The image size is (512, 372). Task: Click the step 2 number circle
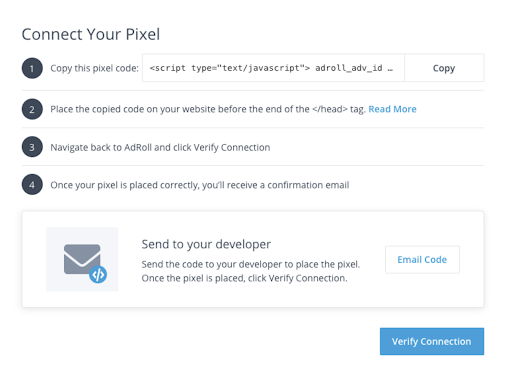(32, 109)
